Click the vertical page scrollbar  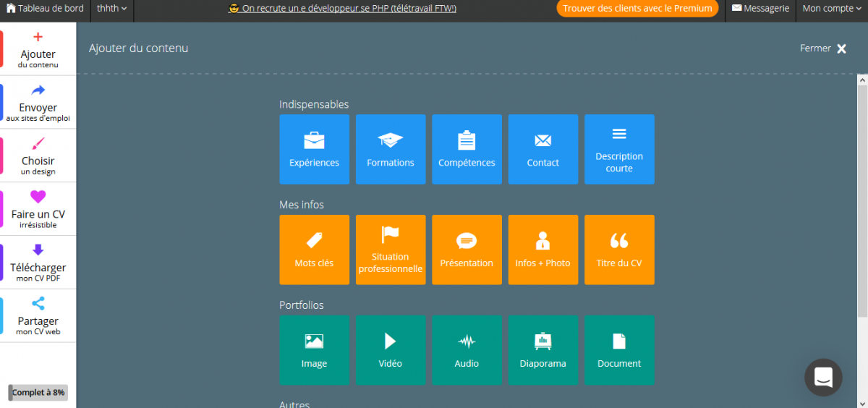[862, 195]
